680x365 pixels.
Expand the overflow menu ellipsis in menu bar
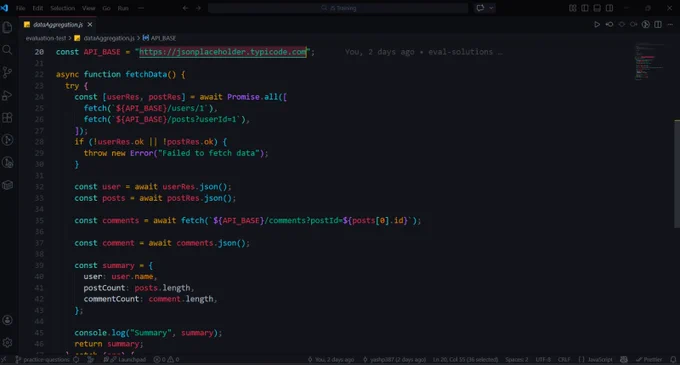141,8
